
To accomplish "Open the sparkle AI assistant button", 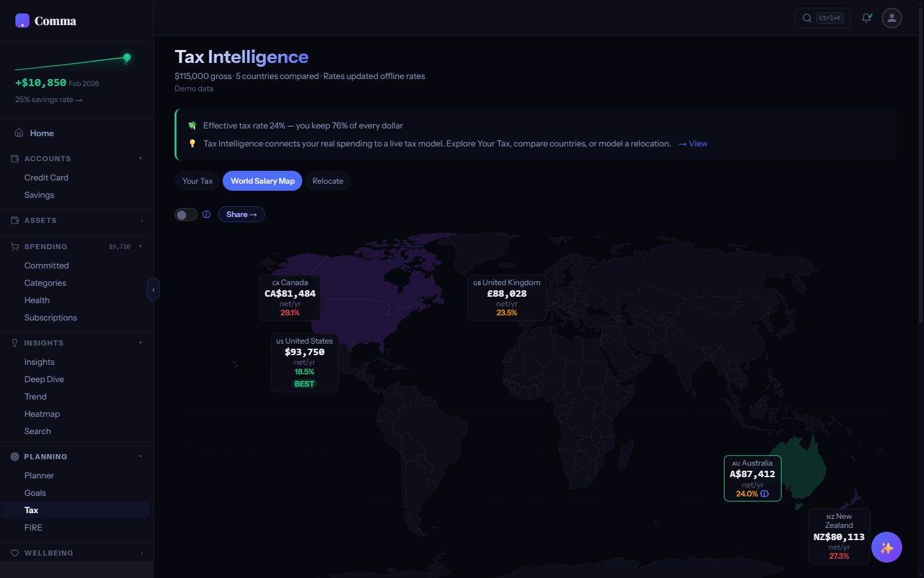I will coord(886,547).
